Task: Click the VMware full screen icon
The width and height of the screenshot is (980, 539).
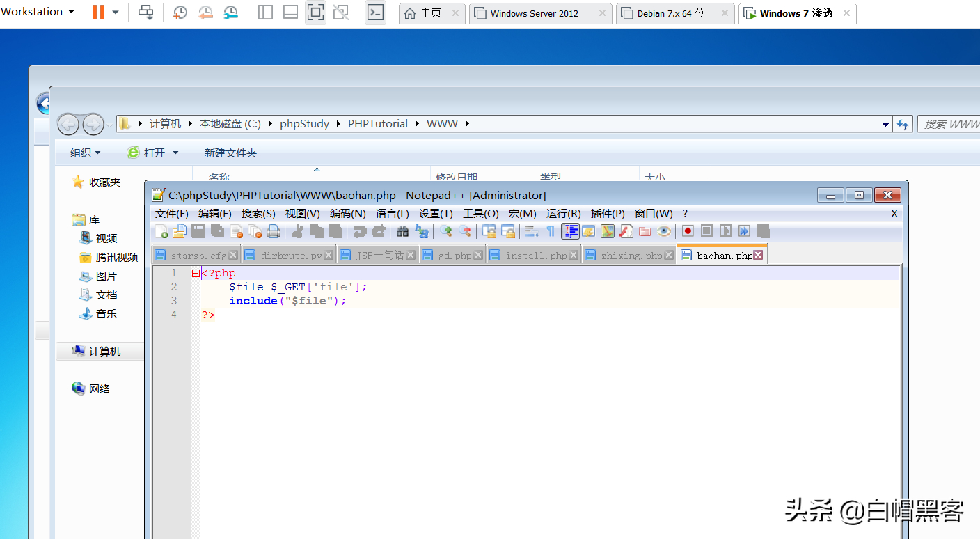Action: (315, 12)
